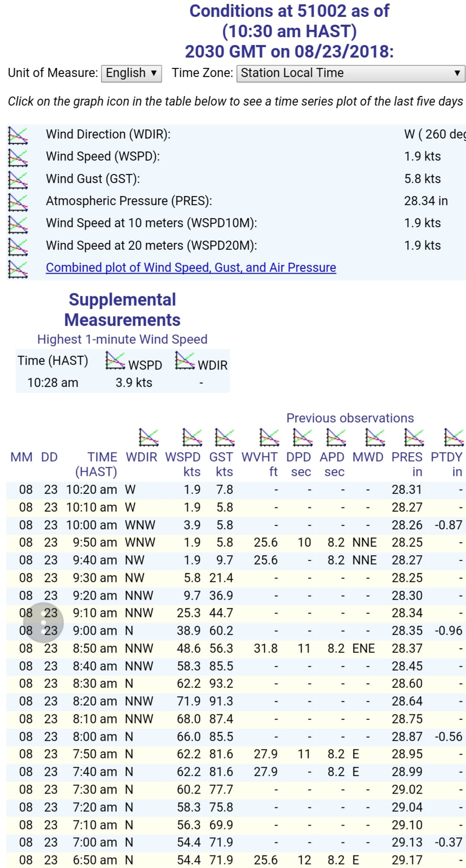Click the page heading "Conditions at 51002 as of"
The height and width of the screenshot is (868, 466).
click(289, 11)
